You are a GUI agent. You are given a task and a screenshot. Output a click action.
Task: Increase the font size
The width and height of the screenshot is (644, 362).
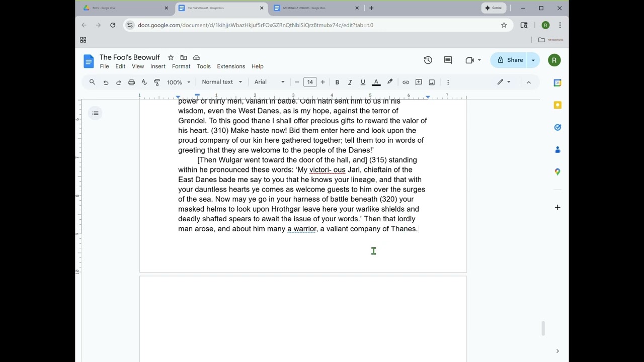pos(323,82)
